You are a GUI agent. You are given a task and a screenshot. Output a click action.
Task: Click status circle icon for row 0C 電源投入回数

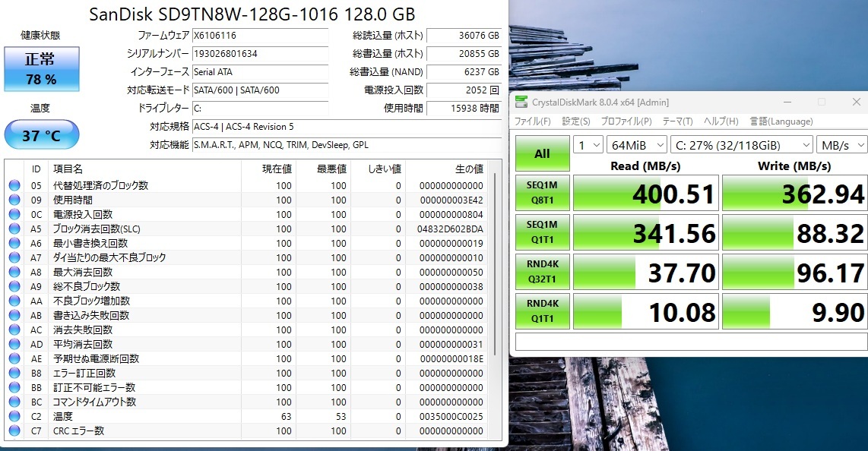coord(14,214)
